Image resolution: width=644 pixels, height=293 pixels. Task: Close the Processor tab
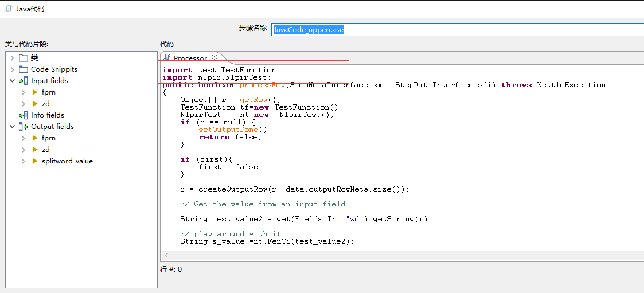click(x=214, y=58)
